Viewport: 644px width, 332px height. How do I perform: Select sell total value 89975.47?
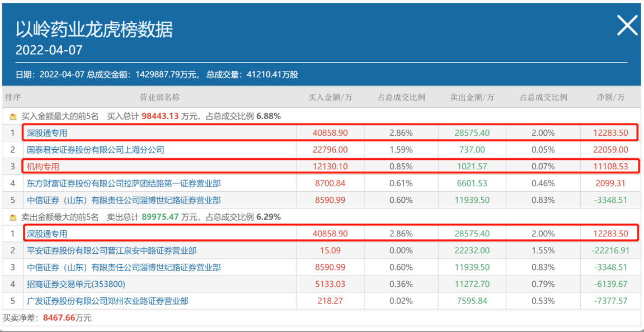pos(161,217)
